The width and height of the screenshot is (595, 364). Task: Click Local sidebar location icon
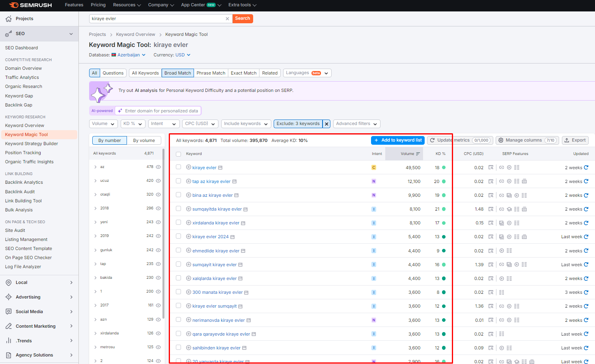[x=8, y=282]
